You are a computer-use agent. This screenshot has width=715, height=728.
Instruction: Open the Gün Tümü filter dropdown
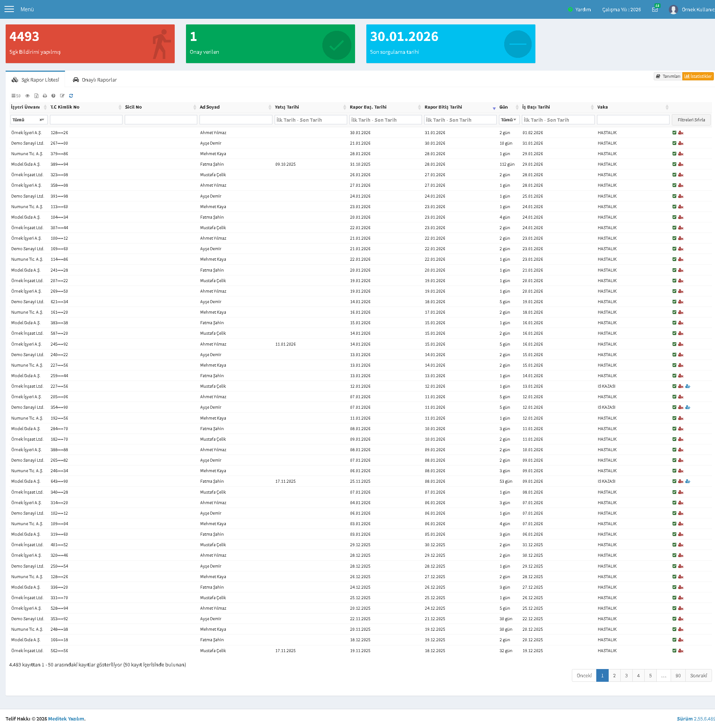coord(509,120)
